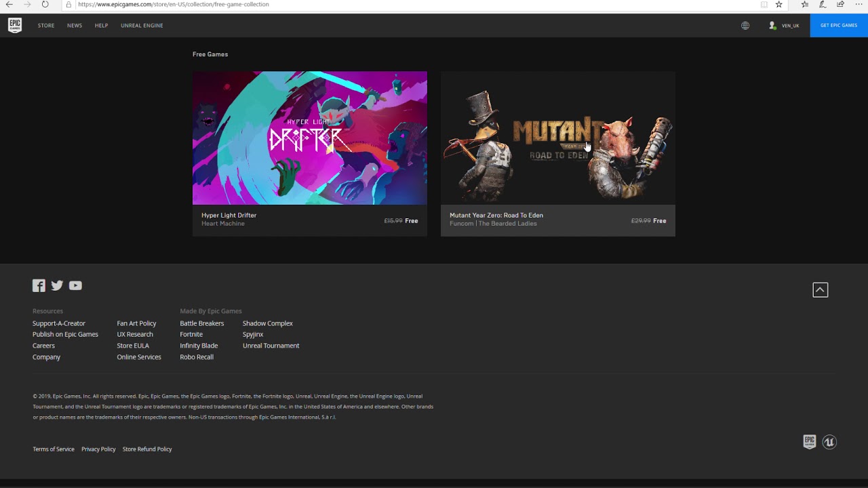Open the Twitter social link
Image resolution: width=868 pixels, height=488 pixels.
pyautogui.click(x=57, y=285)
